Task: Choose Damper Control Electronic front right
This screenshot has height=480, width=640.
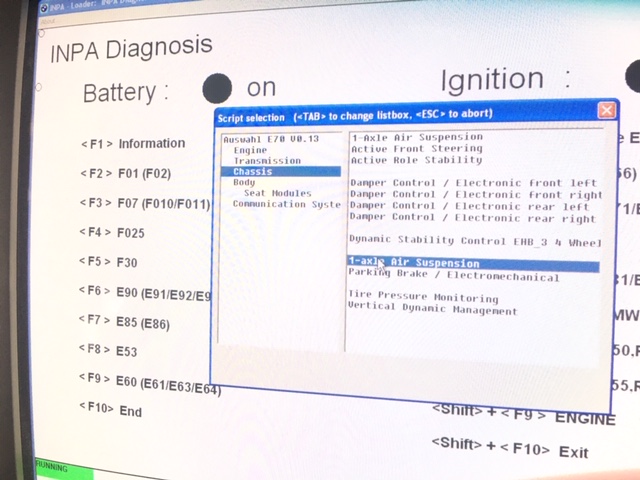Action: tap(476, 195)
